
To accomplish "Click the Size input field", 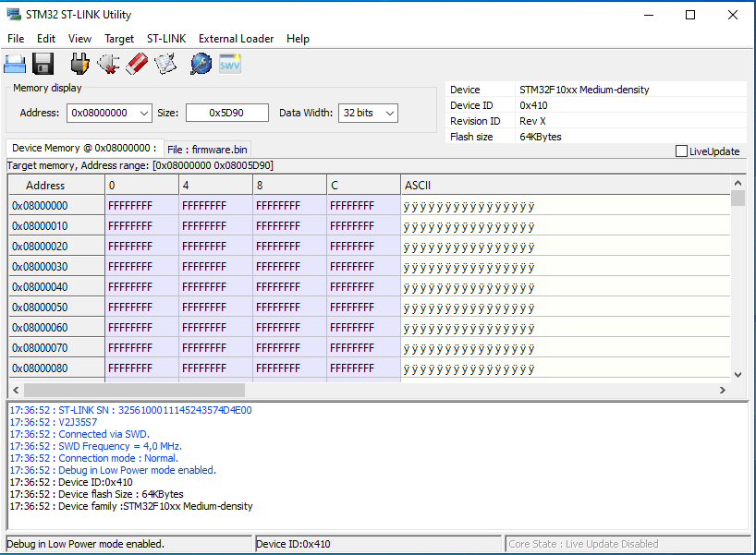I will (x=227, y=114).
